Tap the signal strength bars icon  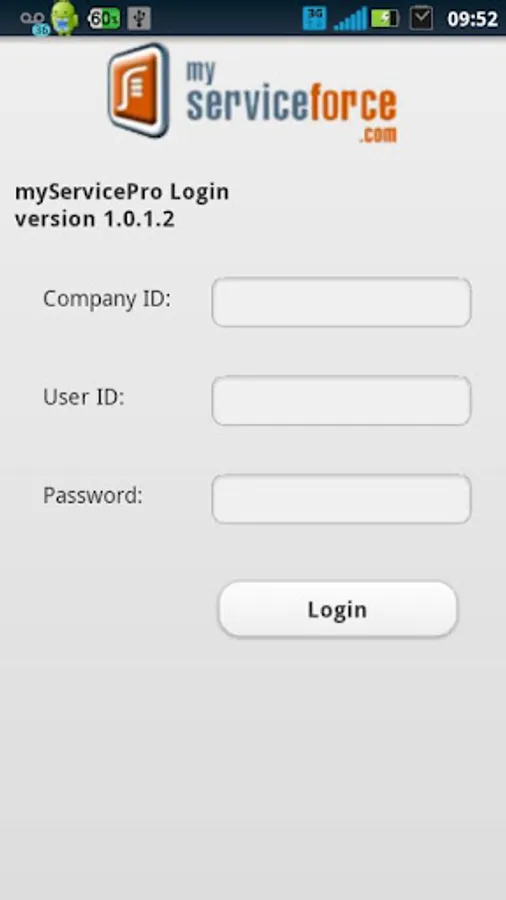point(350,19)
